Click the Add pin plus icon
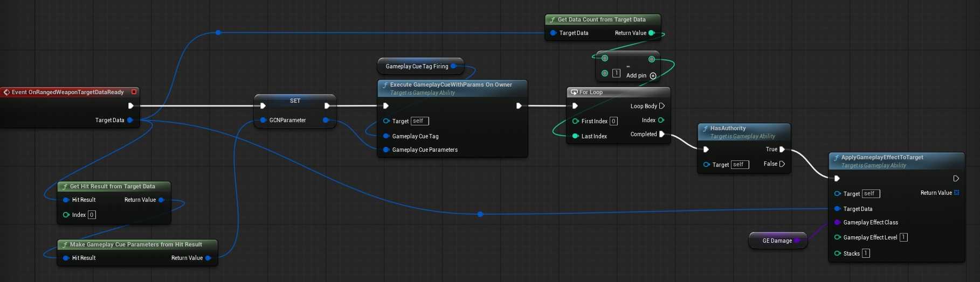 point(653,76)
